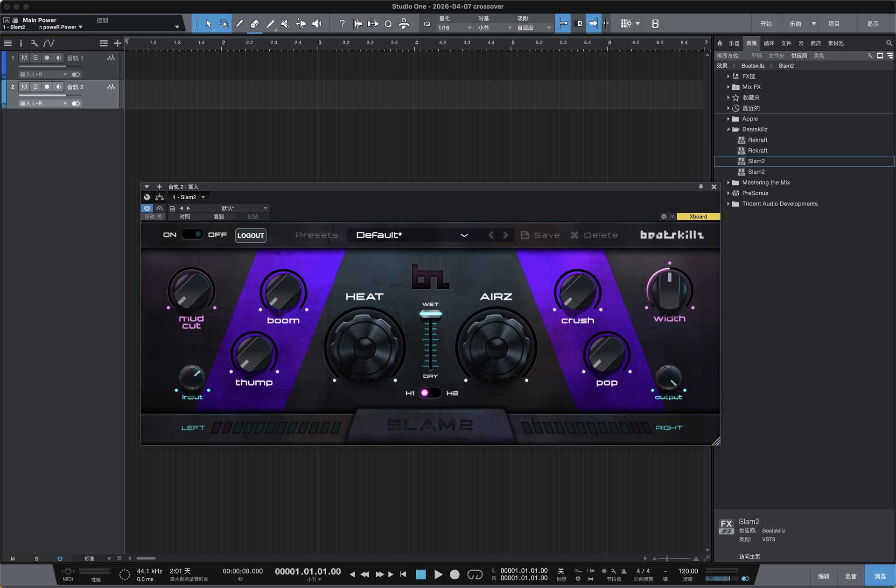Open the 1 - Slam2 insert dropdown
Viewport: 896px width, 588px height.
[x=189, y=197]
